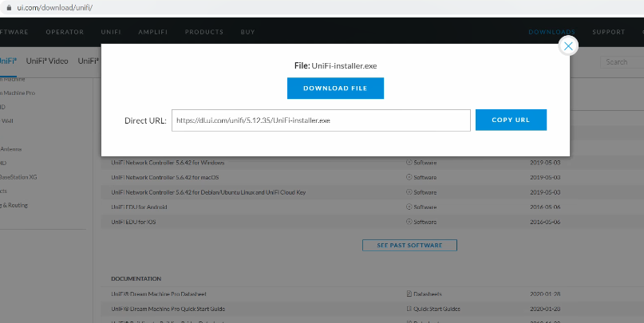Click date 2016-05-06 in EDU iOS row

pos(545,222)
